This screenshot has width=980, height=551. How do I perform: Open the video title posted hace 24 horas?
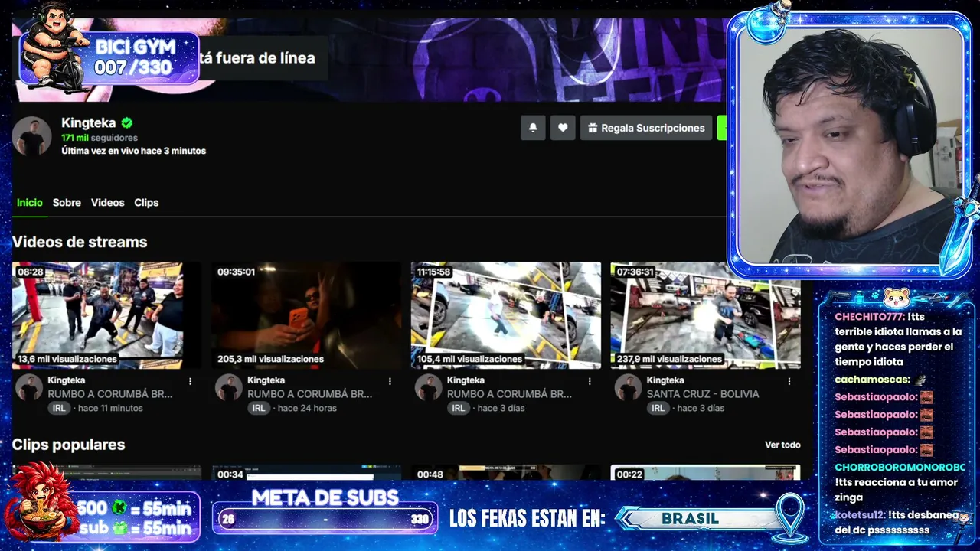click(x=309, y=394)
